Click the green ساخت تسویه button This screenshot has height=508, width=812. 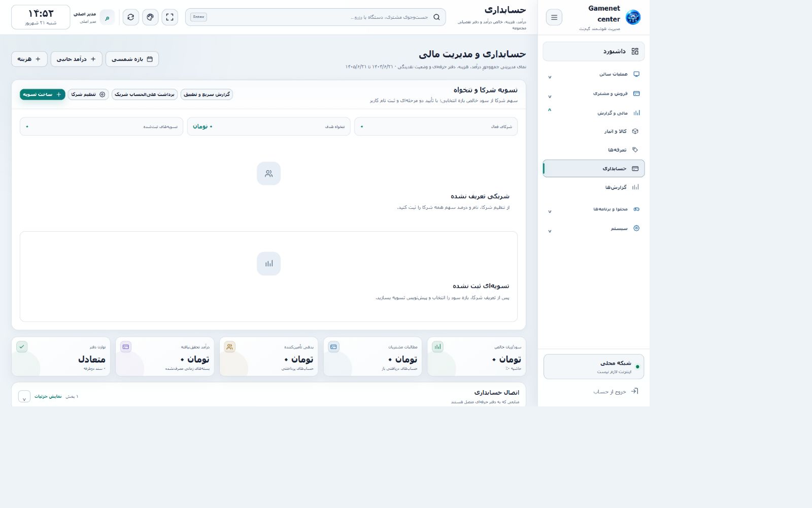[43, 94]
